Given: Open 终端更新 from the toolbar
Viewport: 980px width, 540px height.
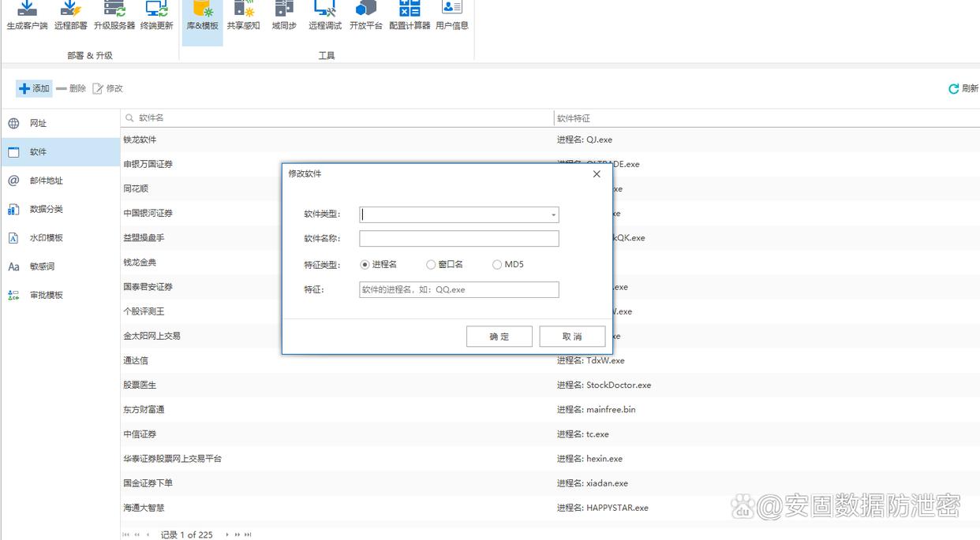Looking at the screenshot, I should pyautogui.click(x=156, y=11).
